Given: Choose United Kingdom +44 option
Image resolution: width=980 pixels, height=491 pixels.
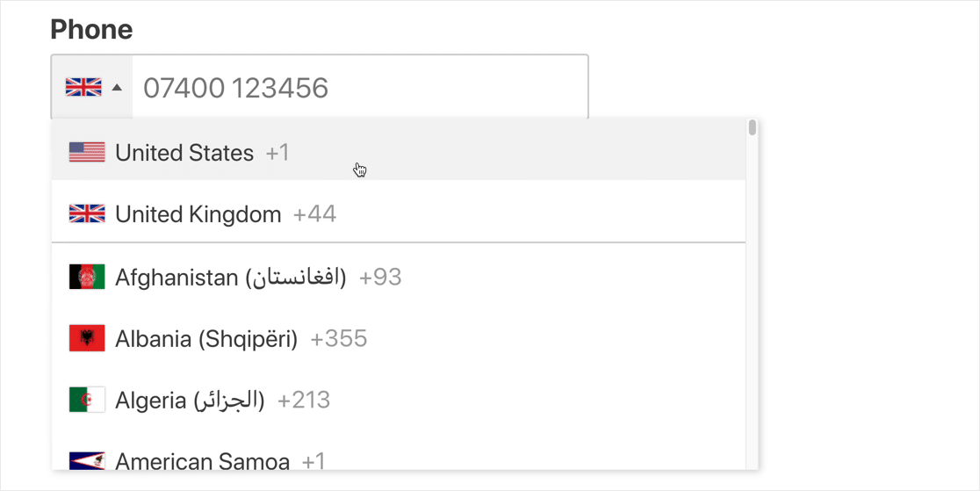Looking at the screenshot, I should coord(198,214).
